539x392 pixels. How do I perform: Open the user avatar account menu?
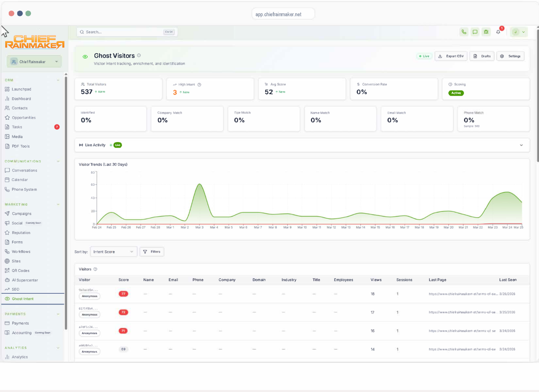point(519,32)
